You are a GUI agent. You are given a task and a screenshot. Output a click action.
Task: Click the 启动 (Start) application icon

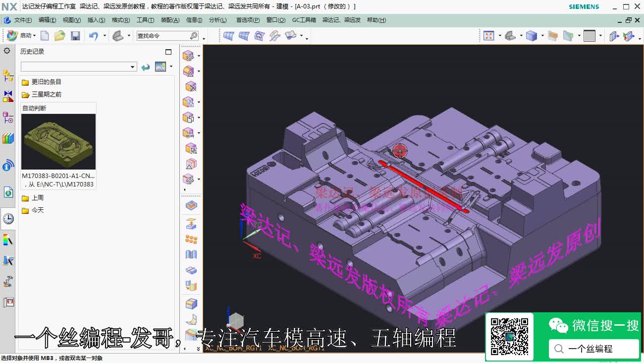[12, 36]
